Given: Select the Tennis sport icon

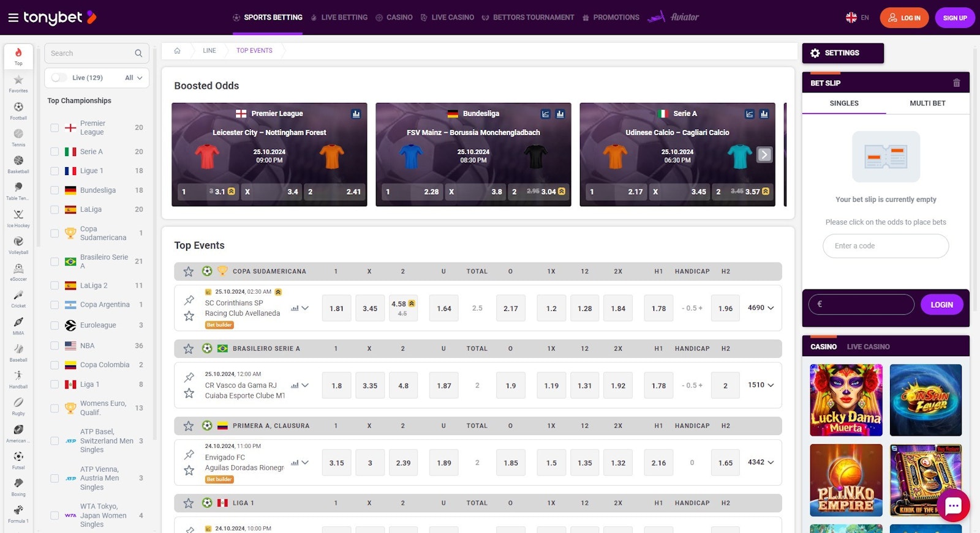Looking at the screenshot, I should pos(18,136).
